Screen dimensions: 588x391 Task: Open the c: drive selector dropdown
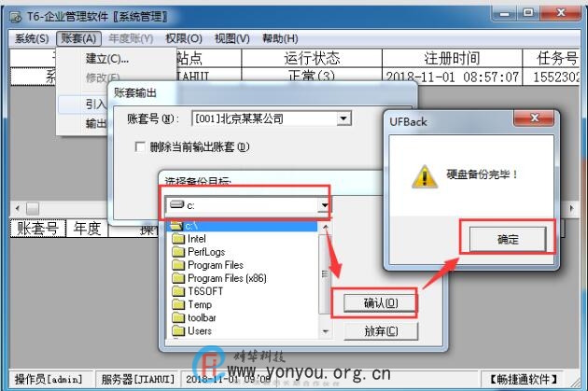(324, 205)
